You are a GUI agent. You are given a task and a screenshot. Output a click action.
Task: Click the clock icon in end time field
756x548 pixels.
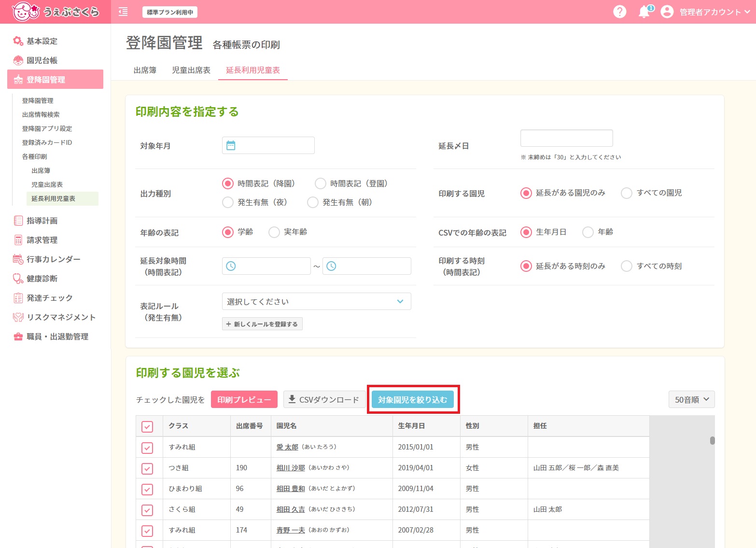[331, 266]
